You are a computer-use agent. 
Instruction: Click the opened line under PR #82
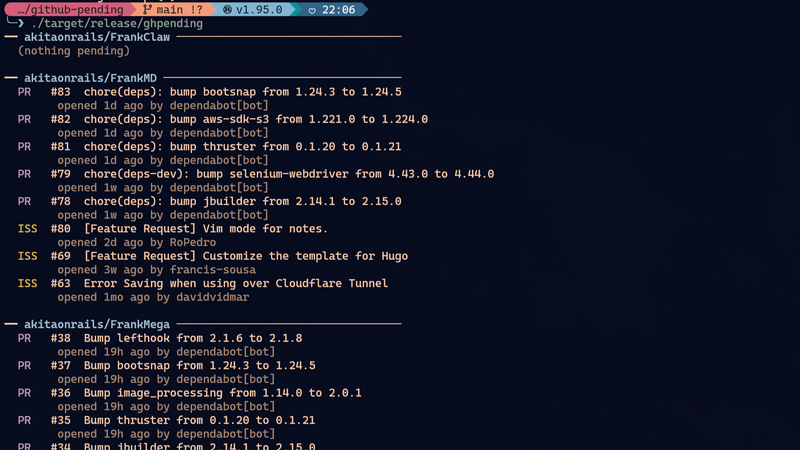pos(163,133)
